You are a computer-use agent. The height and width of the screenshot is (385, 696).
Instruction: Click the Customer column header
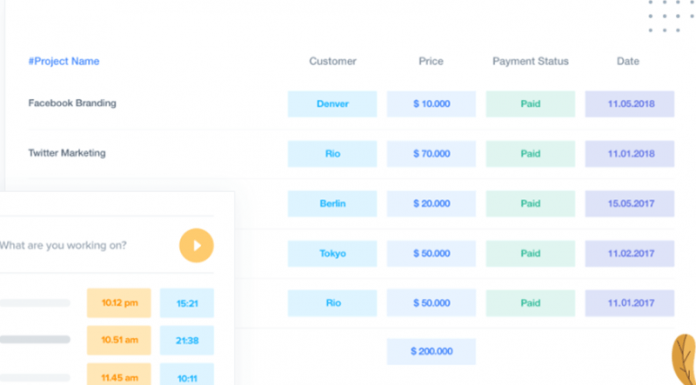332,61
